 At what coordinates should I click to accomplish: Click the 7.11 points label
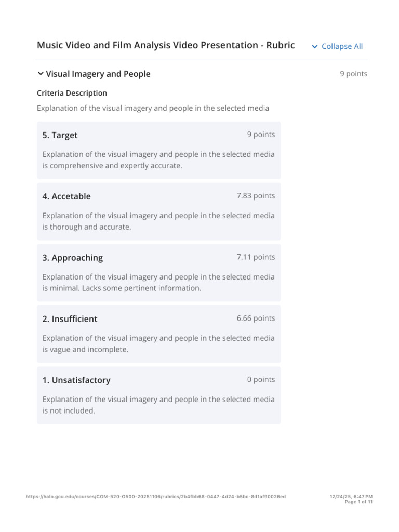tap(256, 257)
